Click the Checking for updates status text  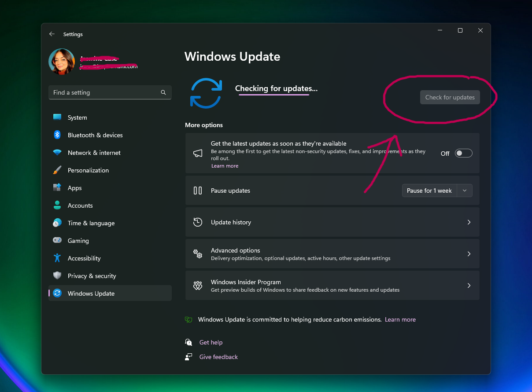276,88
